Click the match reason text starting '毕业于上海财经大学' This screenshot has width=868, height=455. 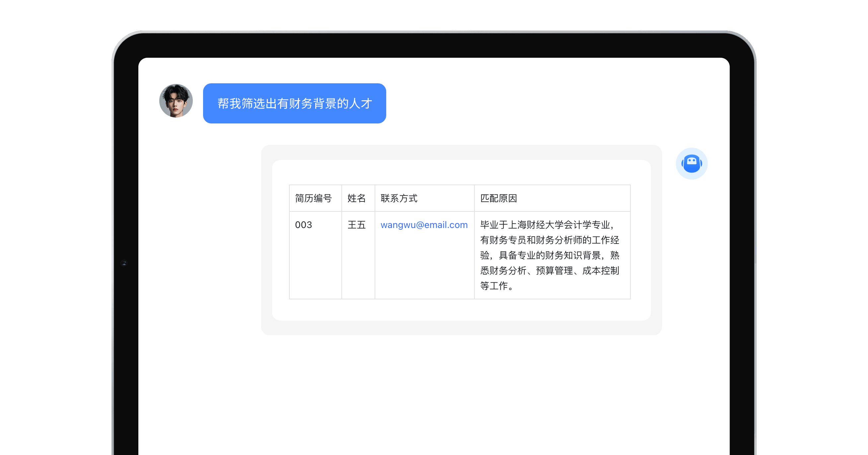click(549, 255)
